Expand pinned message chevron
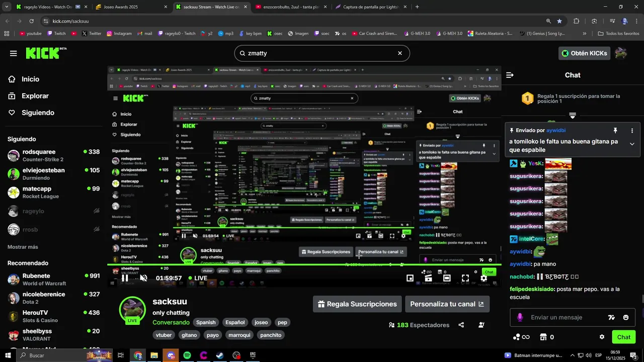 (632, 144)
